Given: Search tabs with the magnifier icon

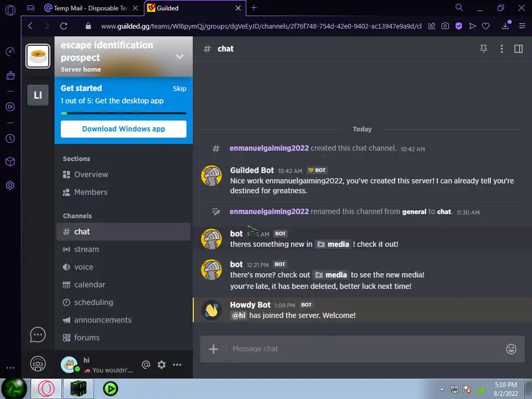Looking at the screenshot, I should (x=459, y=7).
